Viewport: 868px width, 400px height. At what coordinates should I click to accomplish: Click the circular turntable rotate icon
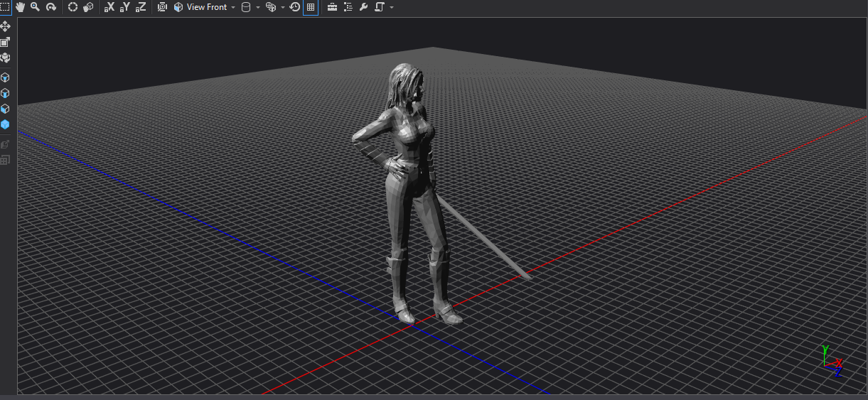73,7
